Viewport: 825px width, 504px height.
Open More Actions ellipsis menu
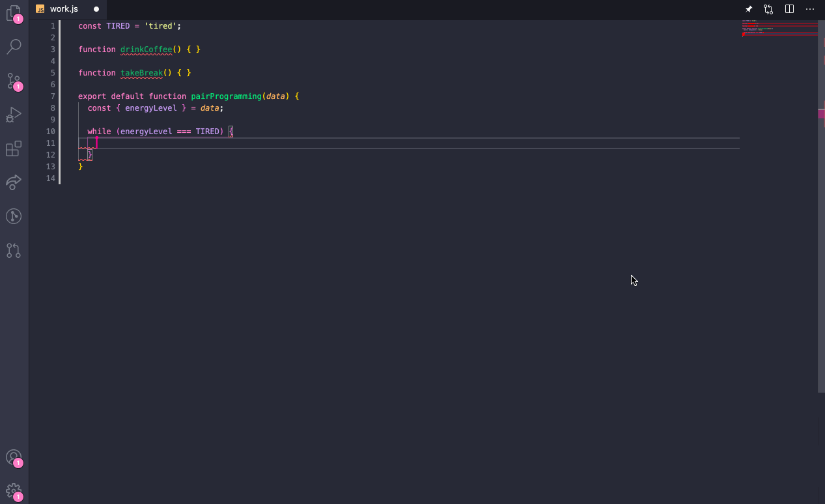[810, 9]
